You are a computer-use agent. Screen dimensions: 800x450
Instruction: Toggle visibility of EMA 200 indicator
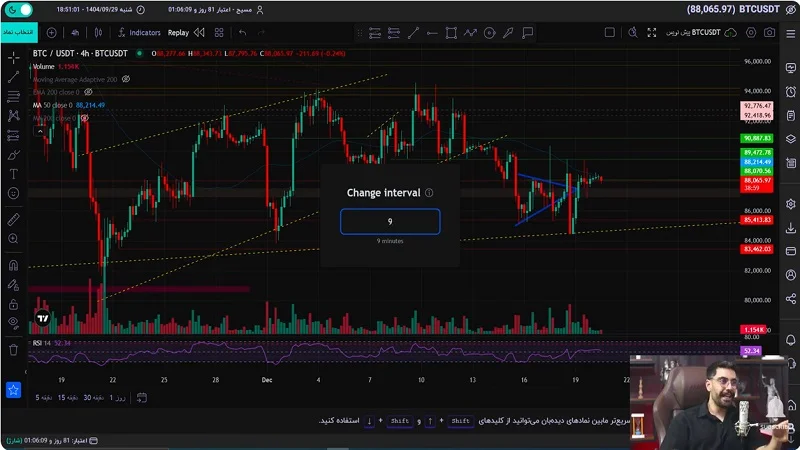tap(89, 92)
